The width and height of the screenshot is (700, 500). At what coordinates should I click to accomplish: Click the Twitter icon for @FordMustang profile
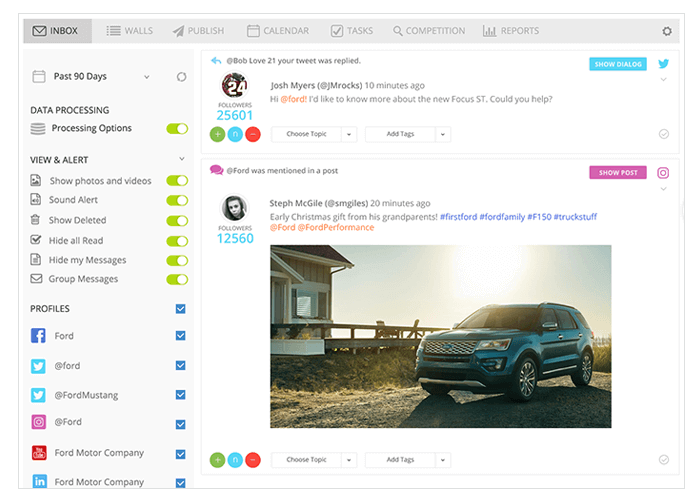click(x=38, y=395)
